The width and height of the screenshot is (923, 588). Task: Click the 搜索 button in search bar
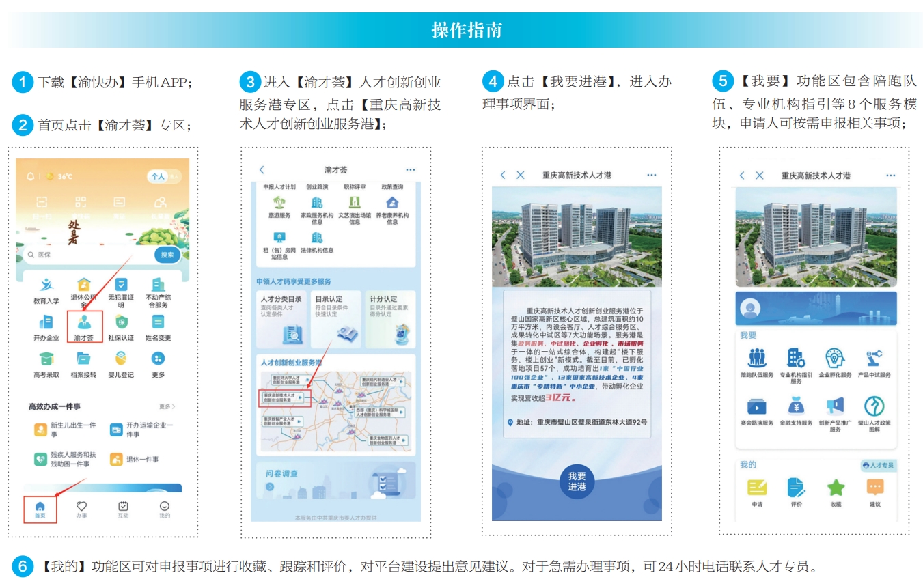pyautogui.click(x=167, y=255)
